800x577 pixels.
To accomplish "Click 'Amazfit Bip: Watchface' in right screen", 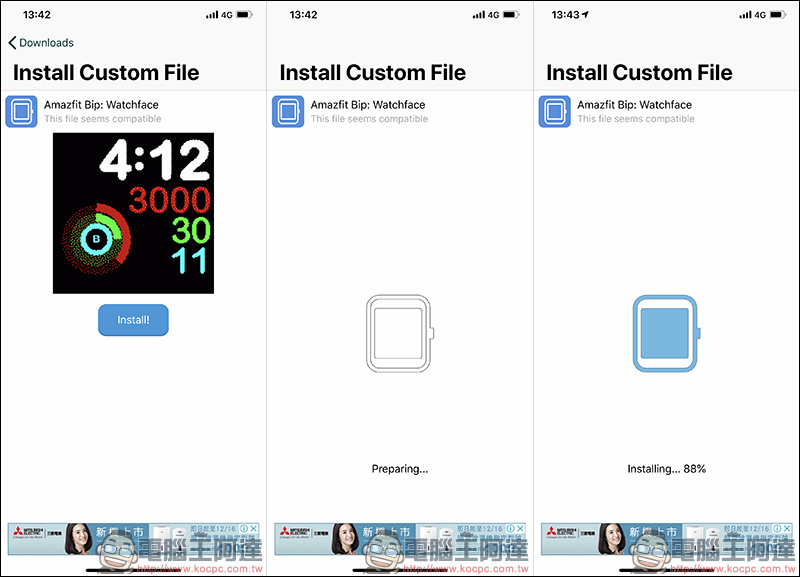I will point(635,105).
